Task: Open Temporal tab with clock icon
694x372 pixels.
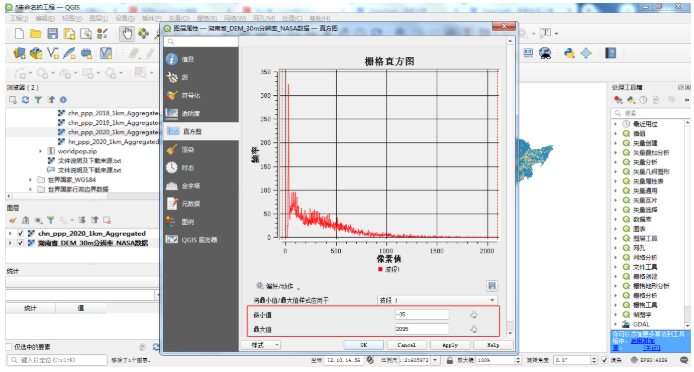Action: 201,168
